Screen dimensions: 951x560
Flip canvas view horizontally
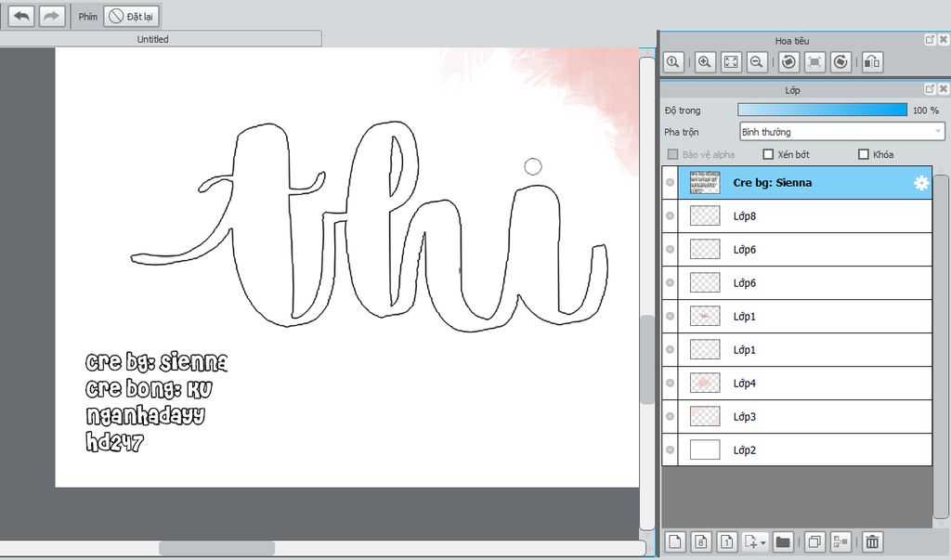(872, 62)
